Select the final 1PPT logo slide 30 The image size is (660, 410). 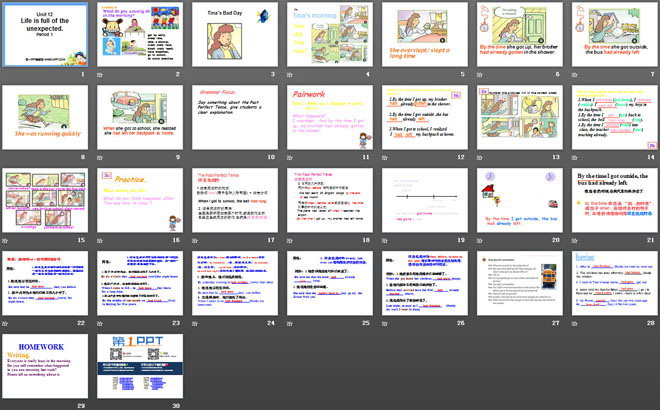click(140, 367)
